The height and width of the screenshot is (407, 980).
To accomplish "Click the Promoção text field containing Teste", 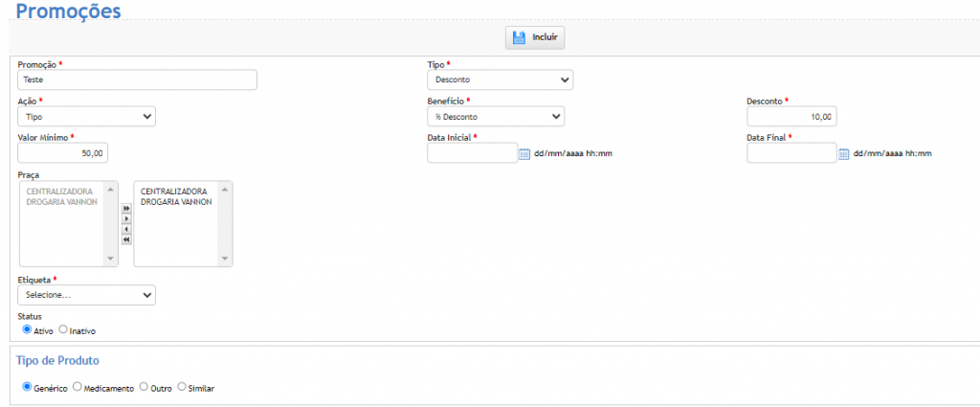I will point(137,79).
